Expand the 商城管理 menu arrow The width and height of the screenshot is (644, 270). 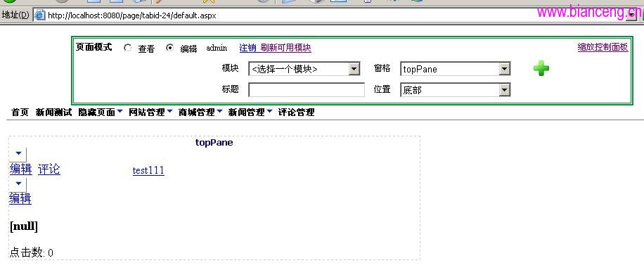point(220,111)
